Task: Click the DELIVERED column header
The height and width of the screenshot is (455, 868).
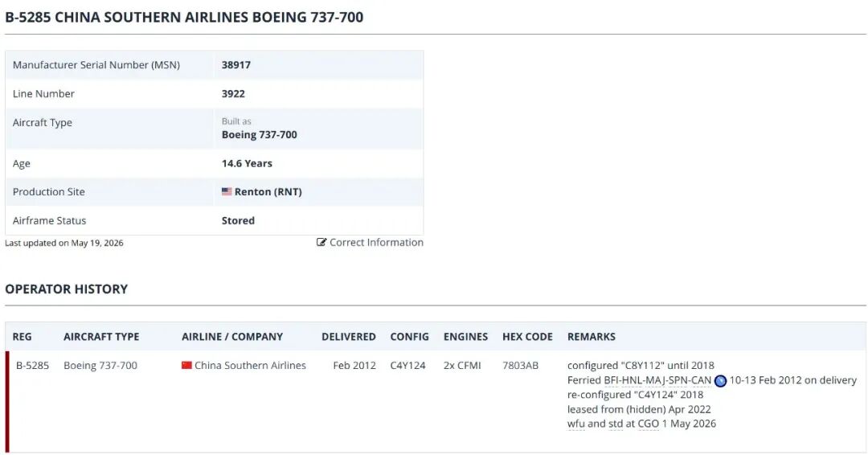Action: 349,337
